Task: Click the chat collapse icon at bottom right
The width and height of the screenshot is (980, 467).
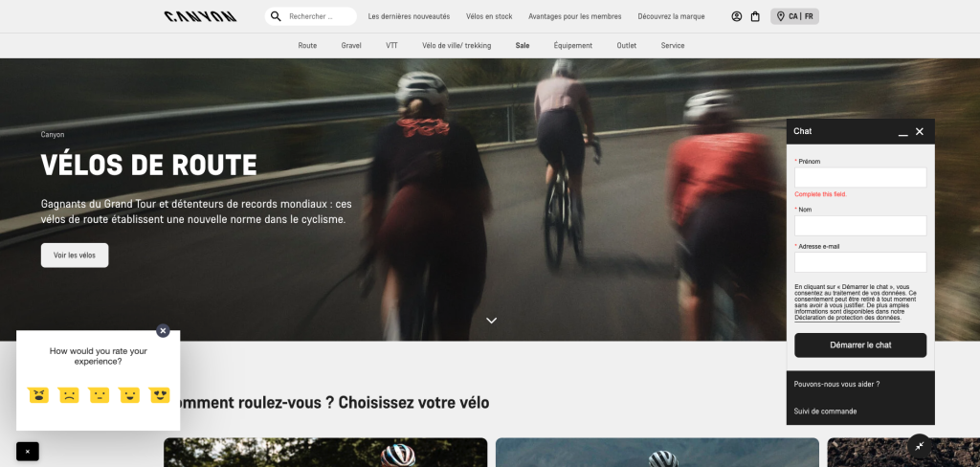Action: 919,446
